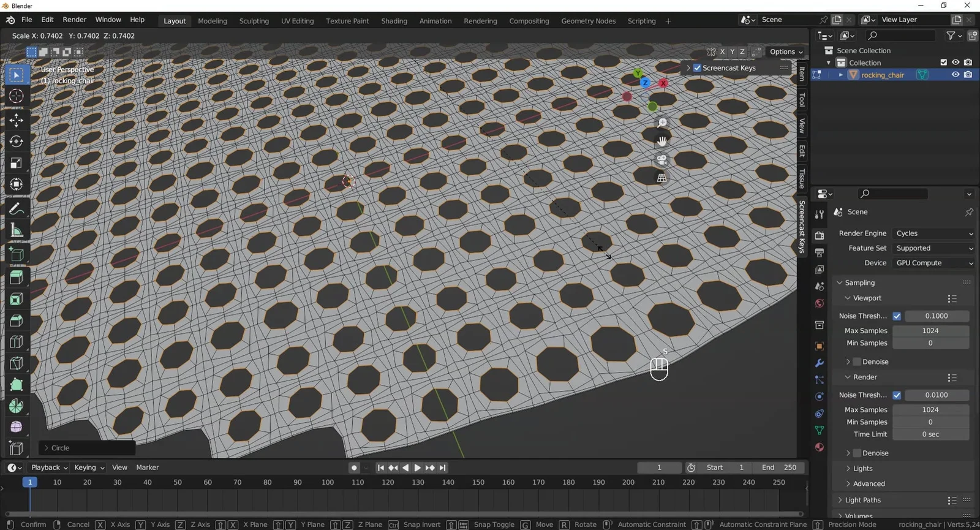
Task: Open the Device GPU Compute dropdown
Action: [x=933, y=263]
